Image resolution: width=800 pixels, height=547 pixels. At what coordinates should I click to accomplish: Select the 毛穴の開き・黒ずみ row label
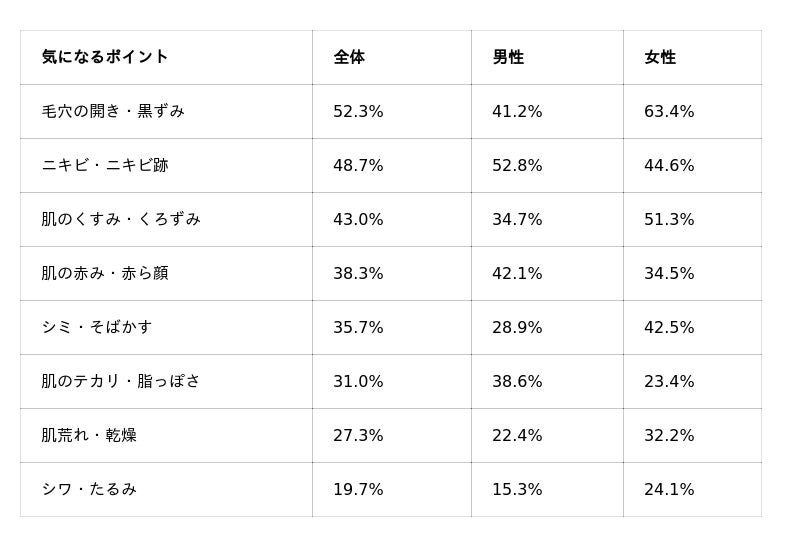click(113, 111)
